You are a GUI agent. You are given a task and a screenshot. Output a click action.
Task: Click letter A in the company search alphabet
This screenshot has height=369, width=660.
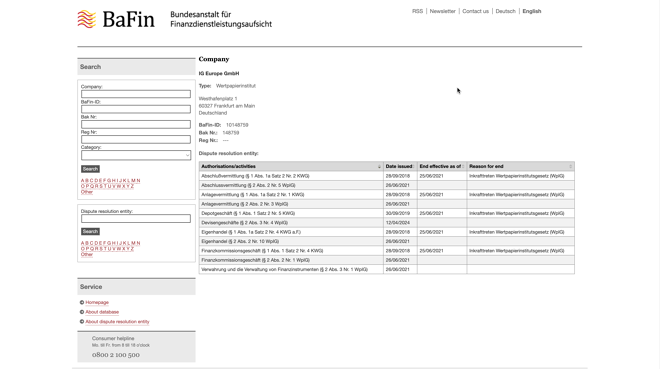[82, 181]
